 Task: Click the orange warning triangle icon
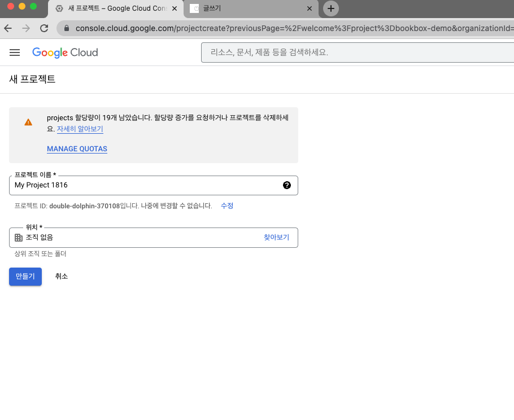pyautogui.click(x=28, y=122)
